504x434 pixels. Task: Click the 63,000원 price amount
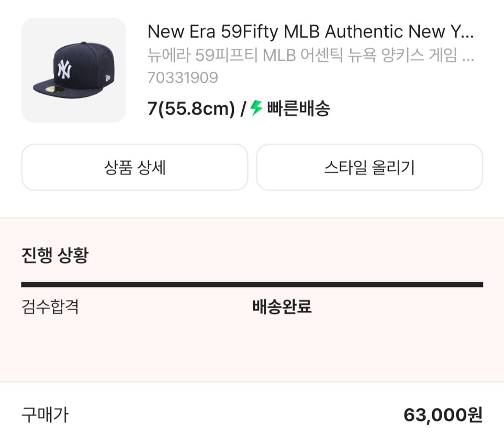443,415
